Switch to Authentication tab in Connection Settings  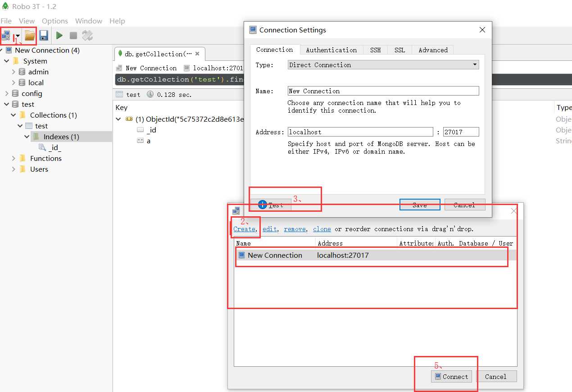pos(331,50)
